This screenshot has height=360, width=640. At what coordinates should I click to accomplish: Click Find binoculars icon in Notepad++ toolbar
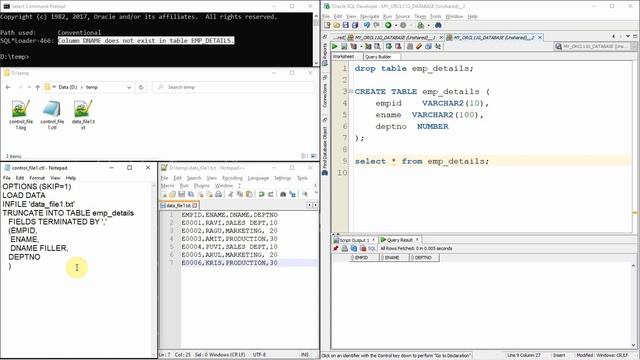point(283,194)
